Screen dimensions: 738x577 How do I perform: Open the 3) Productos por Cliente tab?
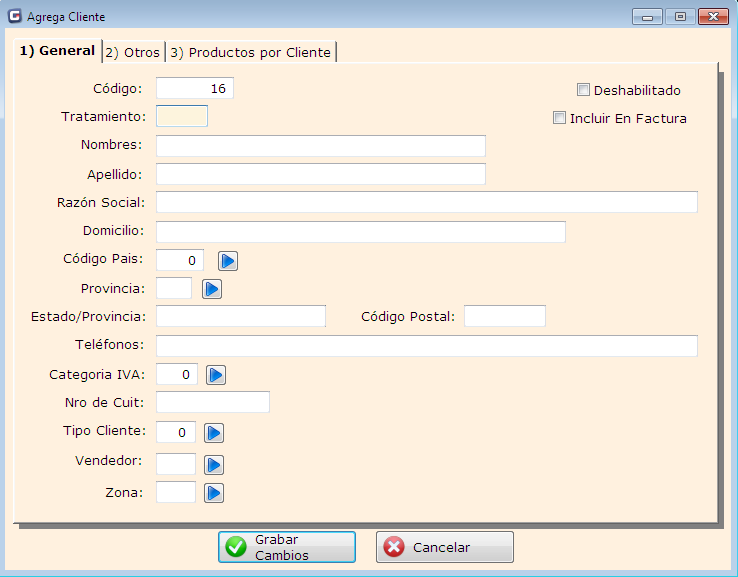pyautogui.click(x=250, y=52)
